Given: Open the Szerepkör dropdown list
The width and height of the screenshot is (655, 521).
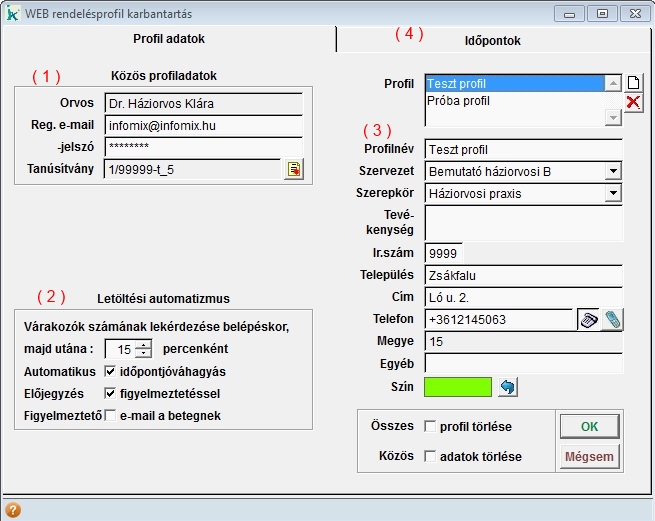Looking at the screenshot, I should (x=613, y=193).
